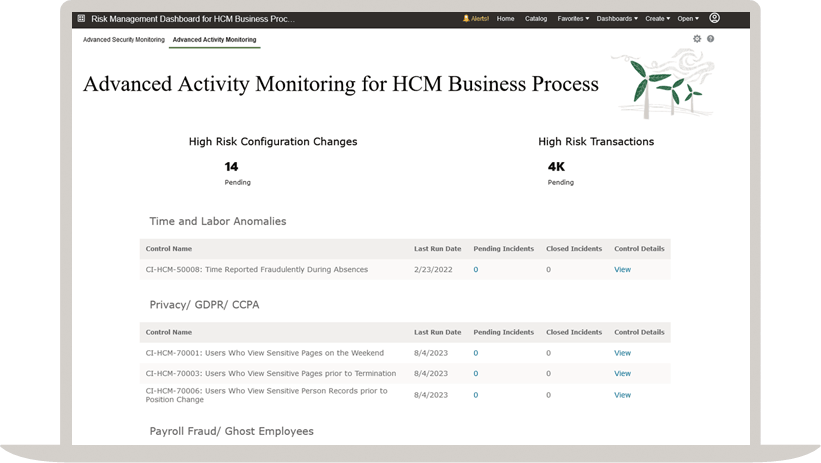The image size is (821, 463).
Task: Open the Catalog menu item
Action: (536, 19)
